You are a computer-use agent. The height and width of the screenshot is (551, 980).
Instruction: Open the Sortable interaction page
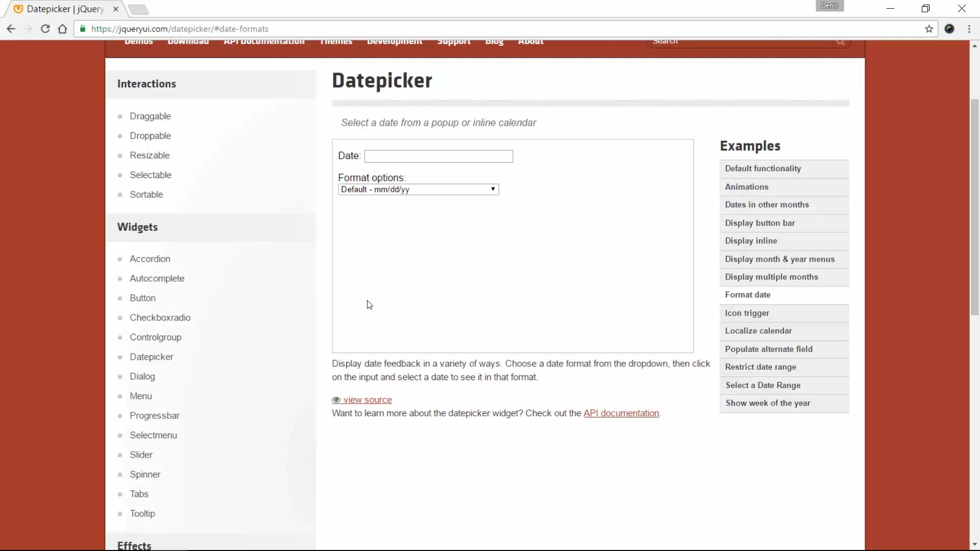(146, 194)
